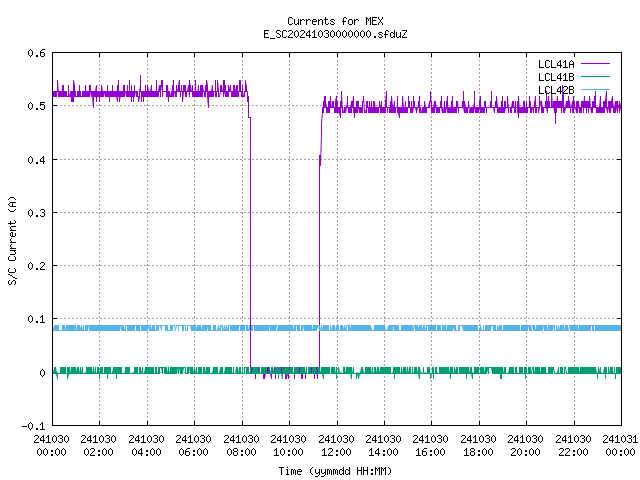Click the x-axis tick 241030 12:00
Image resolution: width=640 pixels, height=480 pixels.
click(x=336, y=445)
